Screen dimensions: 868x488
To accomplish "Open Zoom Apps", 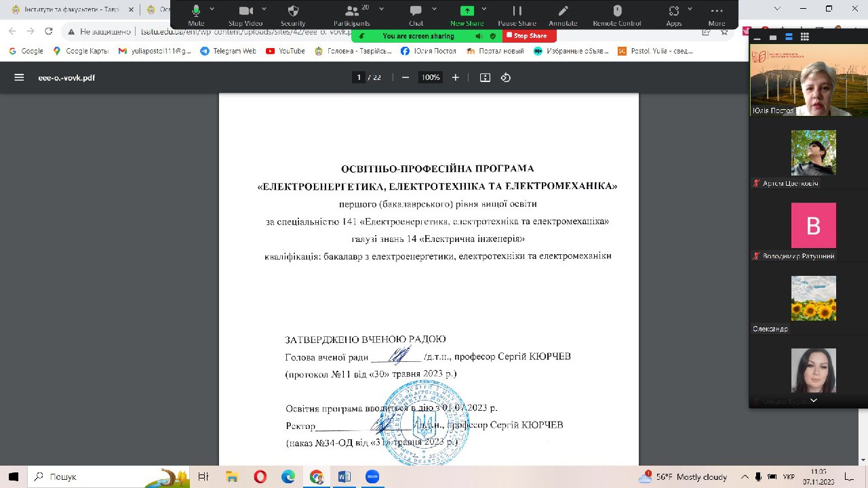I will pos(673,14).
